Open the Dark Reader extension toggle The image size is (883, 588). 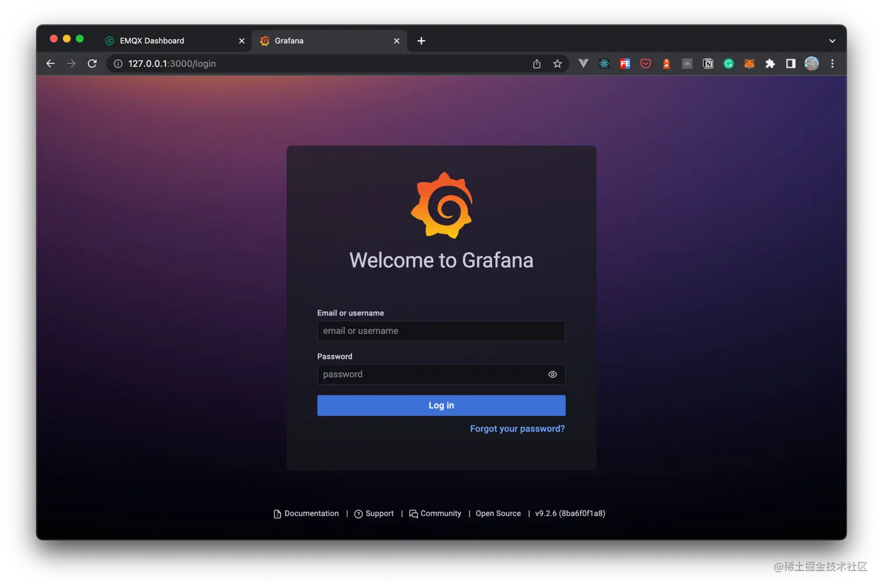pyautogui.click(x=666, y=64)
